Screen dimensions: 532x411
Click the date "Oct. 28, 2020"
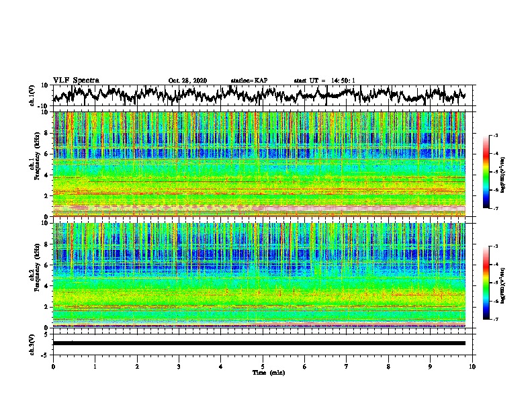[x=187, y=81]
